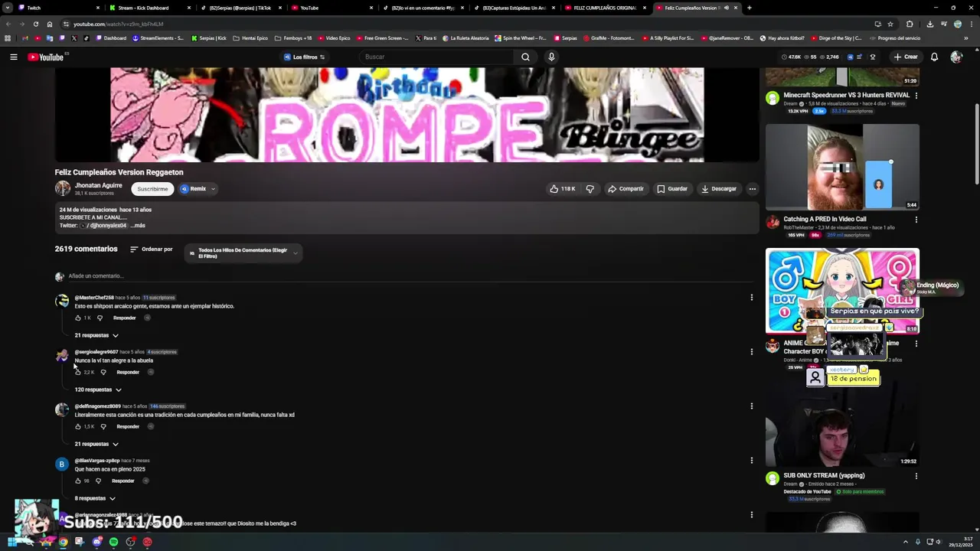Open more actions ellipsis beside Descargar
980x551 pixels.
(752, 189)
